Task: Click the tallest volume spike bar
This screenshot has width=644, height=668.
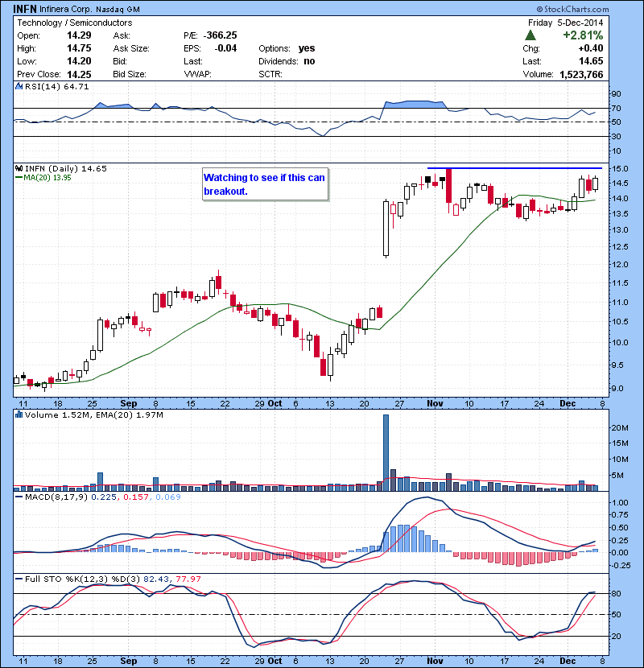Action: click(386, 453)
